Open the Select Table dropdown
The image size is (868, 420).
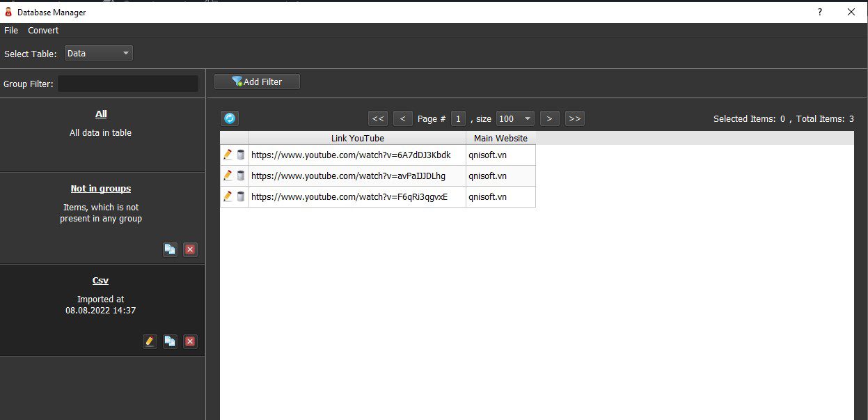coord(98,53)
